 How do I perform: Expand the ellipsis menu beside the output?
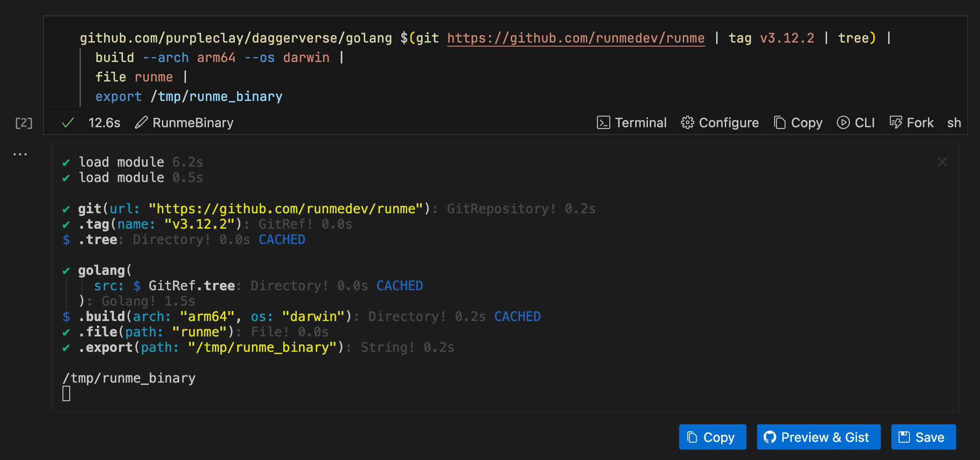pos(20,153)
